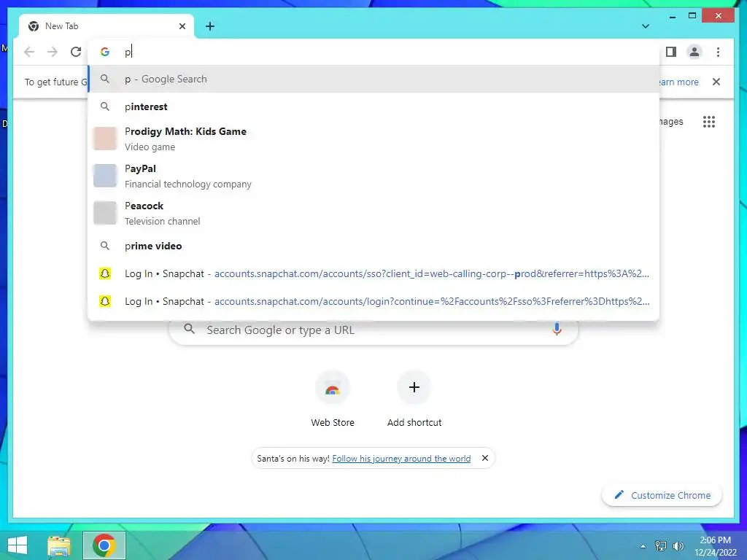Open the Snapchat accounts/sso login suggestion
The width and height of the screenshot is (747, 560).
pos(374,273)
